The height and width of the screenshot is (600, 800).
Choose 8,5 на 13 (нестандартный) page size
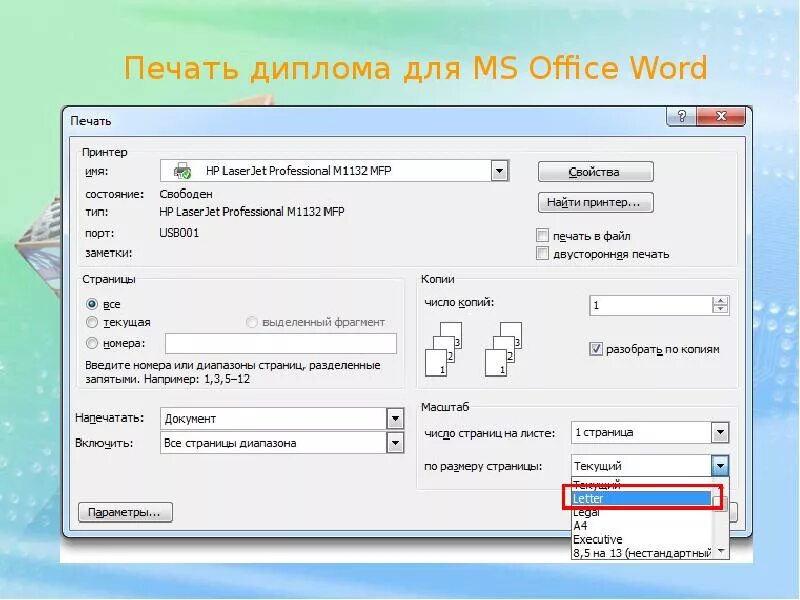pos(642,553)
